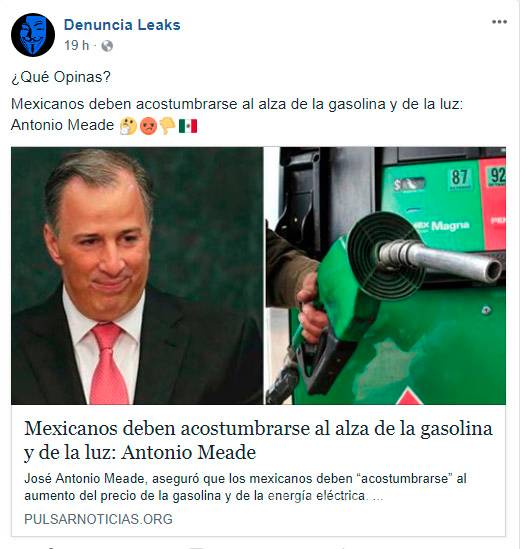The height and width of the screenshot is (549, 531).
Task: Click the Denuncia Leaks page name
Action: tap(122, 25)
